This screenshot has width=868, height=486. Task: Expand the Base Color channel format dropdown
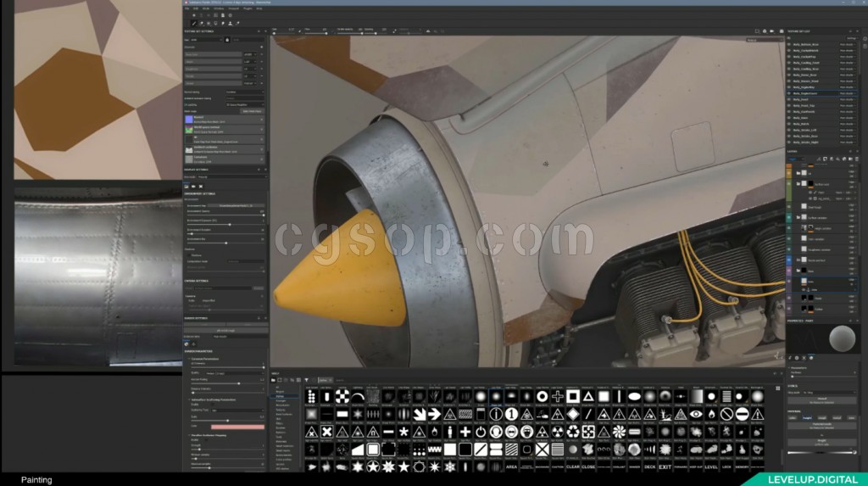click(x=251, y=54)
